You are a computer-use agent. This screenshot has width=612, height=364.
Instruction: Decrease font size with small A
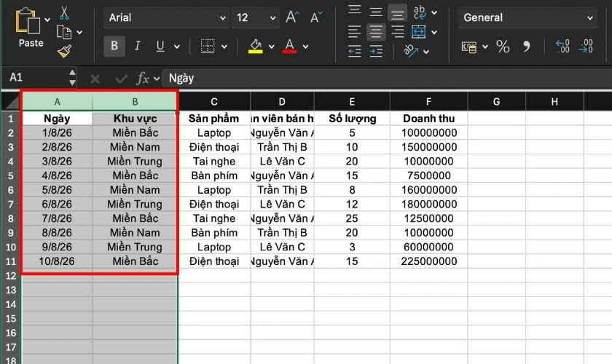[315, 17]
